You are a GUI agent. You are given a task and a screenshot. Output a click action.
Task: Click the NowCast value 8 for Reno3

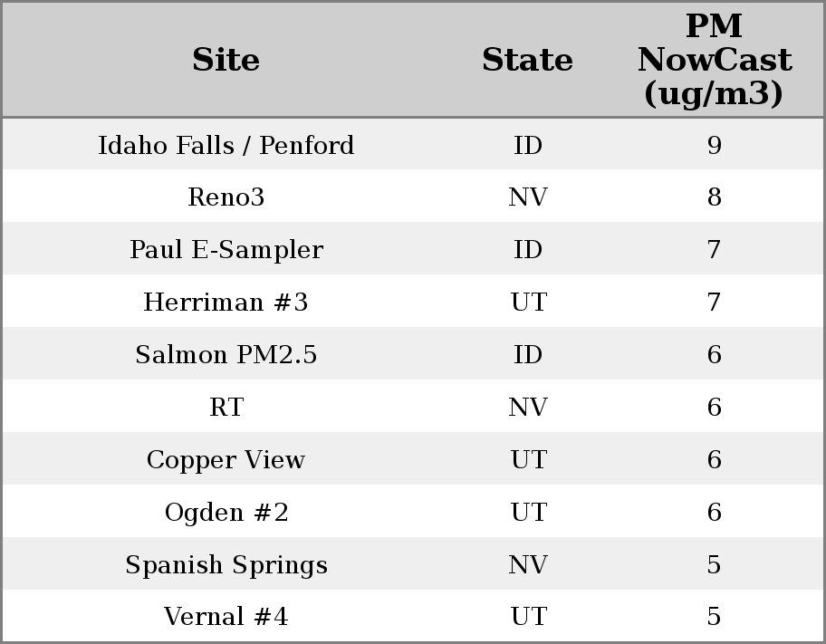coord(714,197)
